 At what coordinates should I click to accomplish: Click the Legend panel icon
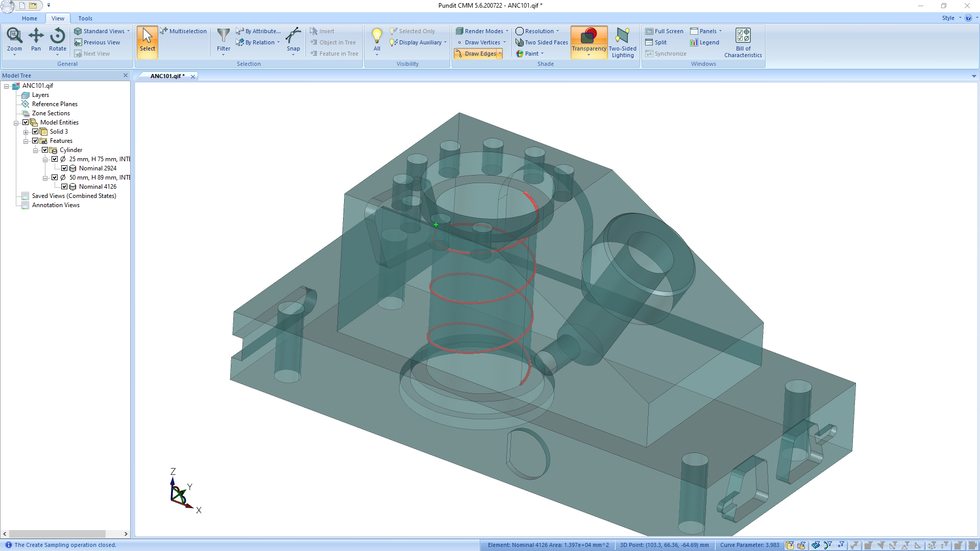(704, 42)
